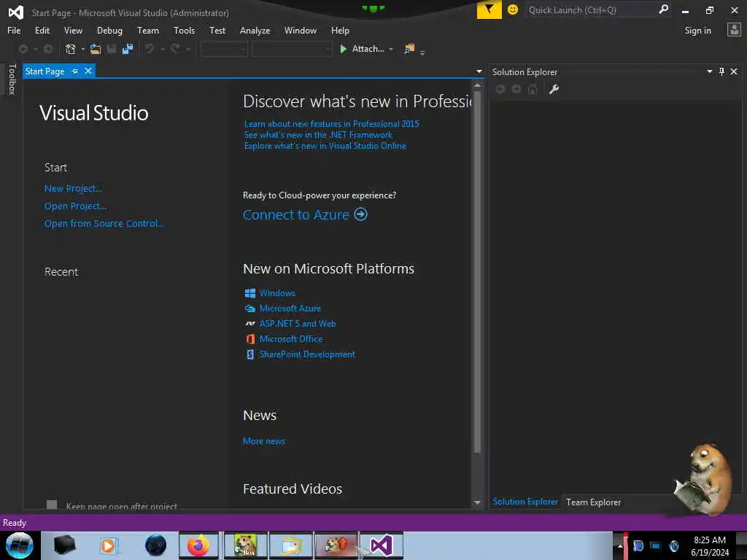Image resolution: width=747 pixels, height=560 pixels.
Task: Show hidden system tray icons
Action: click(x=620, y=545)
